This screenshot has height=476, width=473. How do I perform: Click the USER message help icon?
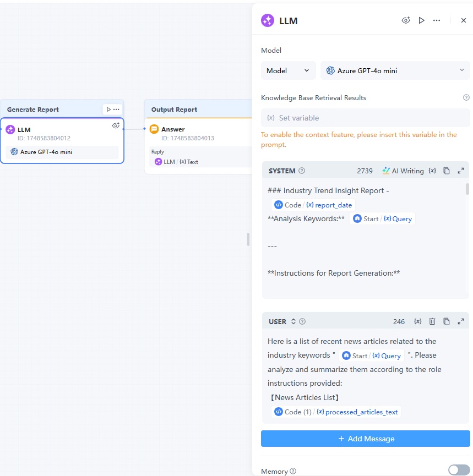pos(302,321)
